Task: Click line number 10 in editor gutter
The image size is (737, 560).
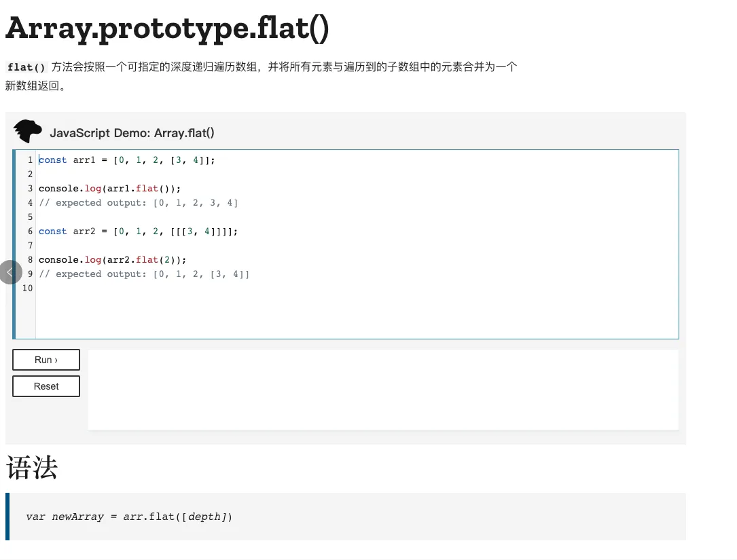Action: click(27, 288)
